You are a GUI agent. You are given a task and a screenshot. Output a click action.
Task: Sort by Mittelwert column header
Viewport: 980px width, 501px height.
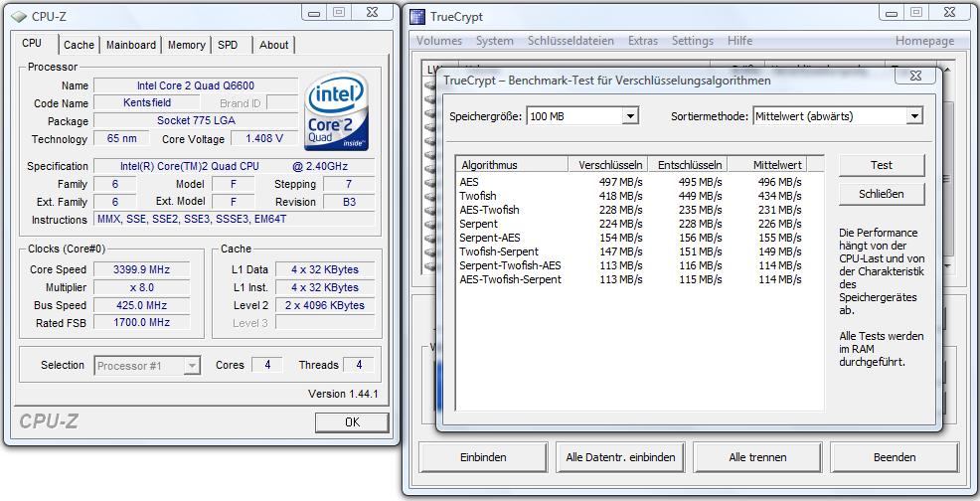click(x=767, y=164)
